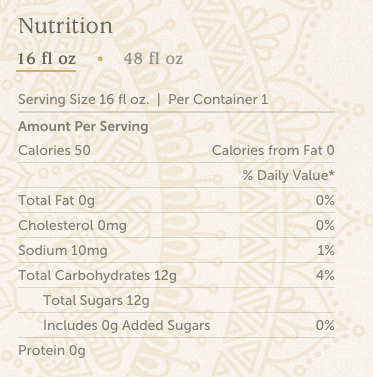Click the dot separator between sizes

(100, 59)
